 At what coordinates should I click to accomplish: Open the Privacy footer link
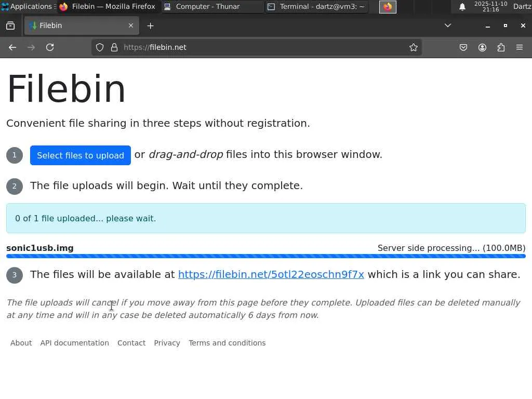[x=167, y=343]
